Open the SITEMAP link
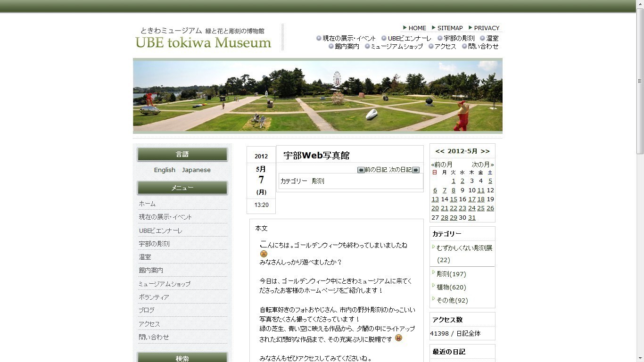Screen dimensions: 644x362 [x=450, y=28]
